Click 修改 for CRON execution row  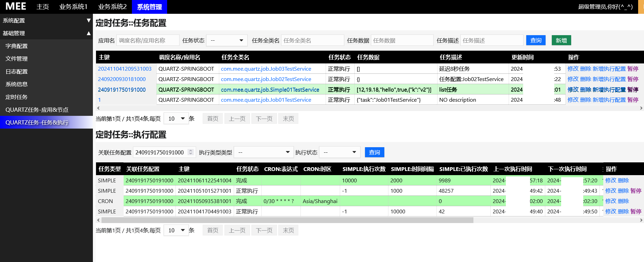[611, 201]
